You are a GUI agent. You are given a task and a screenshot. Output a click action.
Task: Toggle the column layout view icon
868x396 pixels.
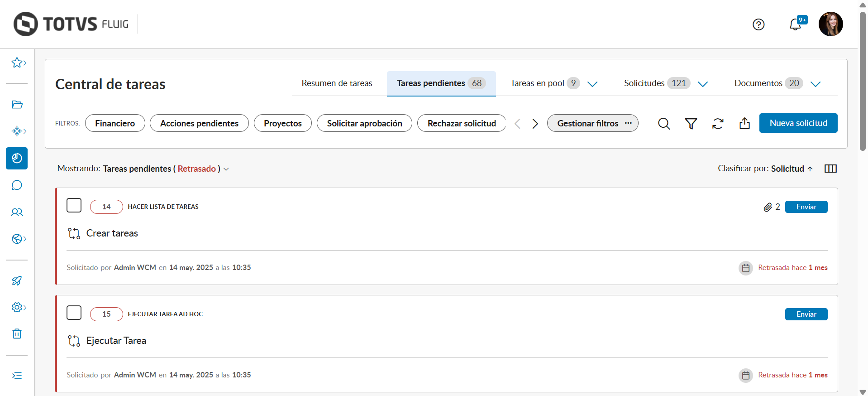(x=830, y=169)
